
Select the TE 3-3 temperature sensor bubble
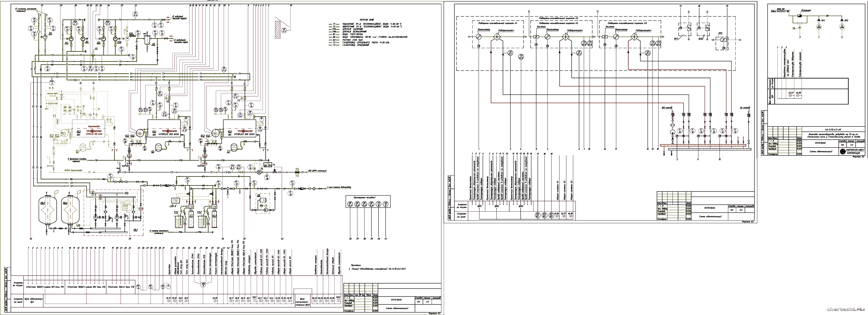(x=135, y=14)
